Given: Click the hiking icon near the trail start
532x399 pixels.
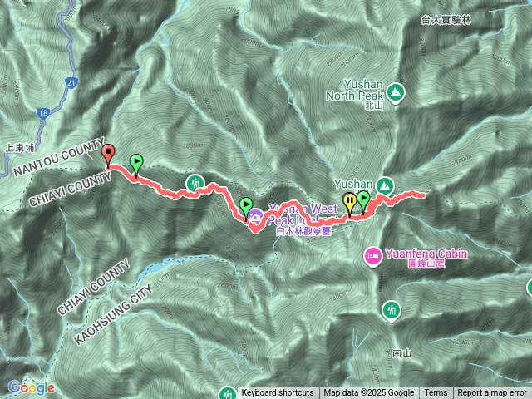Looking at the screenshot, I should (195, 185).
